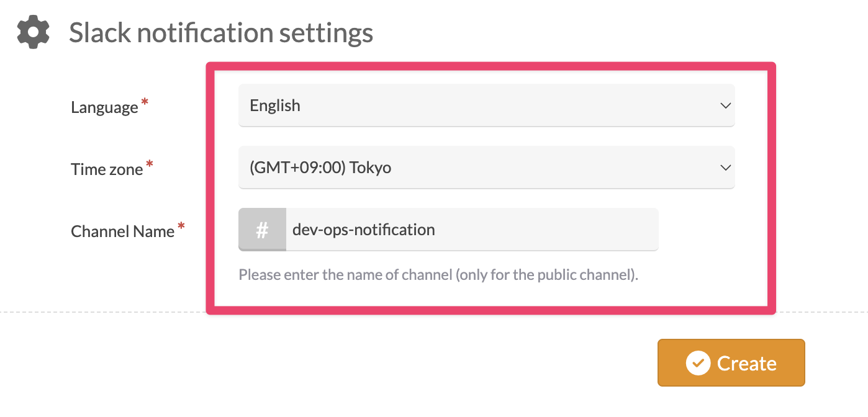Open the Language dropdown showing English

tap(486, 105)
